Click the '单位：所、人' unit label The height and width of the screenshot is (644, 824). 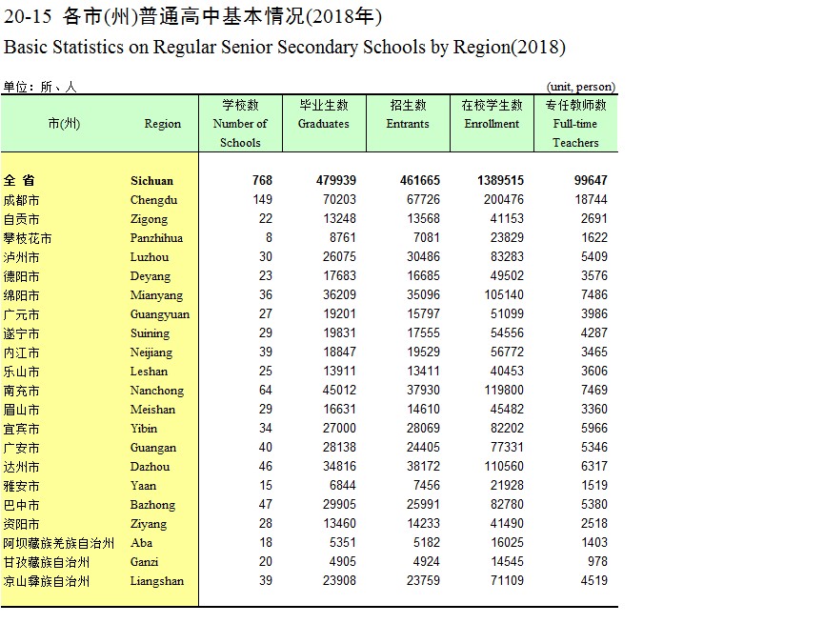pyautogui.click(x=40, y=87)
